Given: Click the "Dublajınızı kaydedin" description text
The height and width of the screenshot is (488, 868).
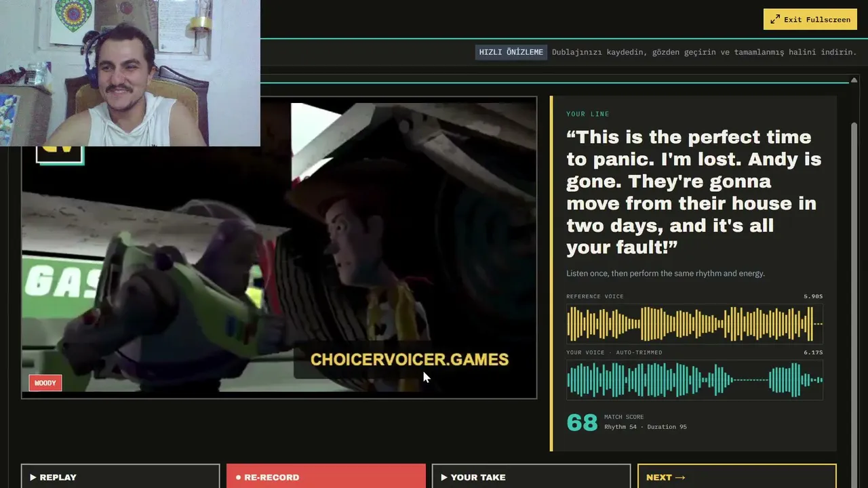Looking at the screenshot, I should click(705, 52).
